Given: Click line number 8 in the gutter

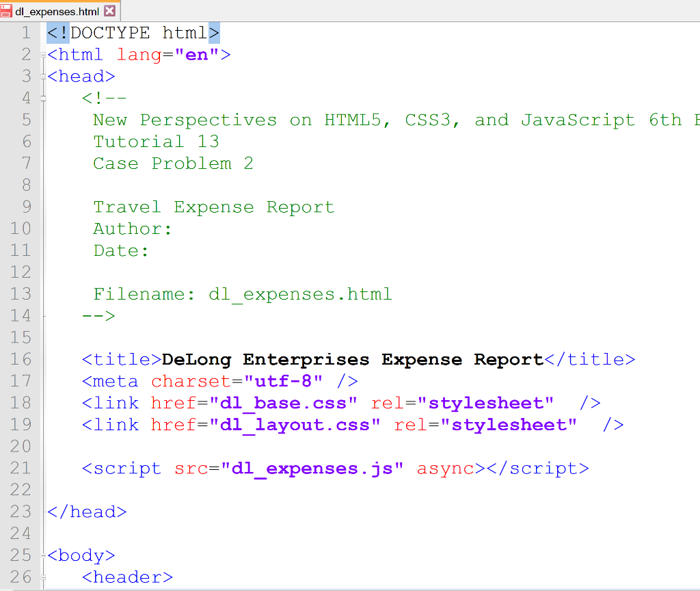Looking at the screenshot, I should click(x=27, y=185).
